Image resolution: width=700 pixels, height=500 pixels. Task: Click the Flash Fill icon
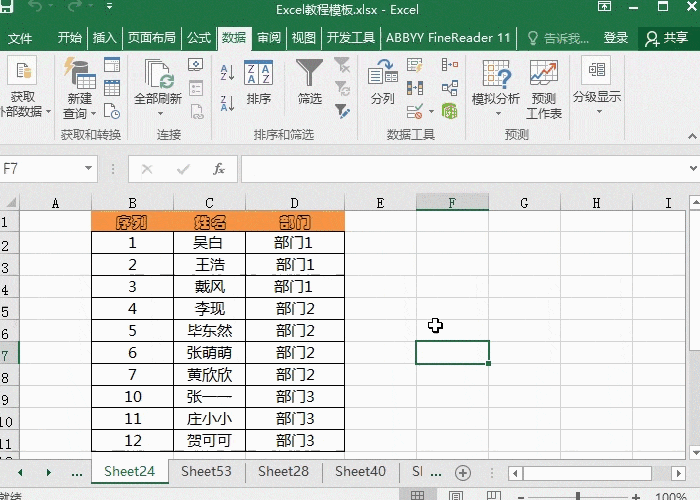pyautogui.click(x=415, y=65)
